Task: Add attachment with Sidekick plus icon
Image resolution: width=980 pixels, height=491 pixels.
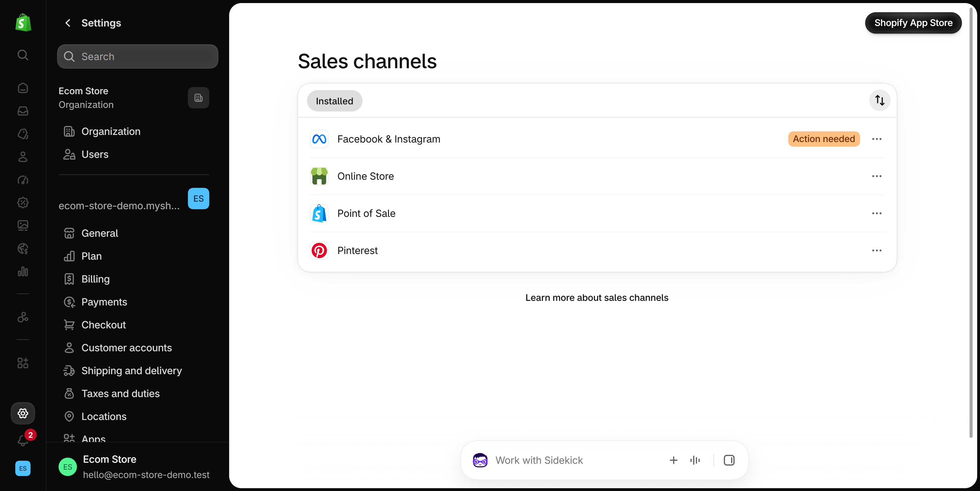Action: point(673,461)
